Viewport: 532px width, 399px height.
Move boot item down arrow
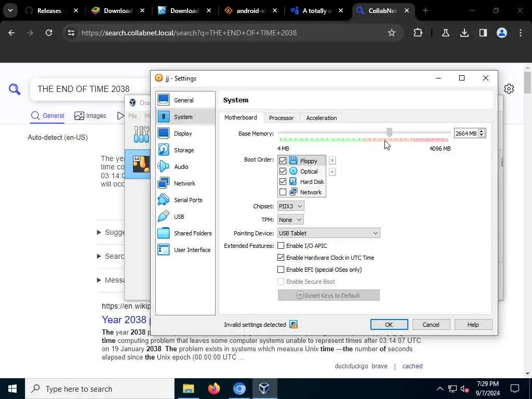(332, 172)
